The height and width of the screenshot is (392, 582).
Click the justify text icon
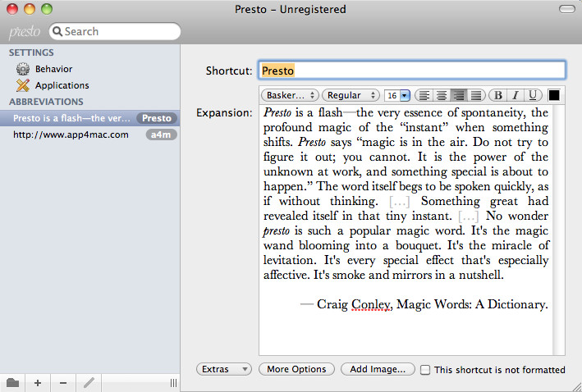point(476,95)
